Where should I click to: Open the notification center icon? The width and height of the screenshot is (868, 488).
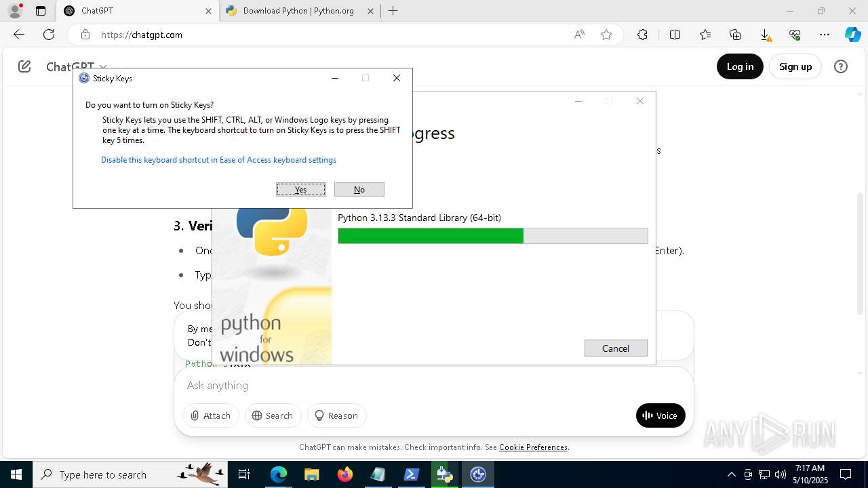[846, 474]
